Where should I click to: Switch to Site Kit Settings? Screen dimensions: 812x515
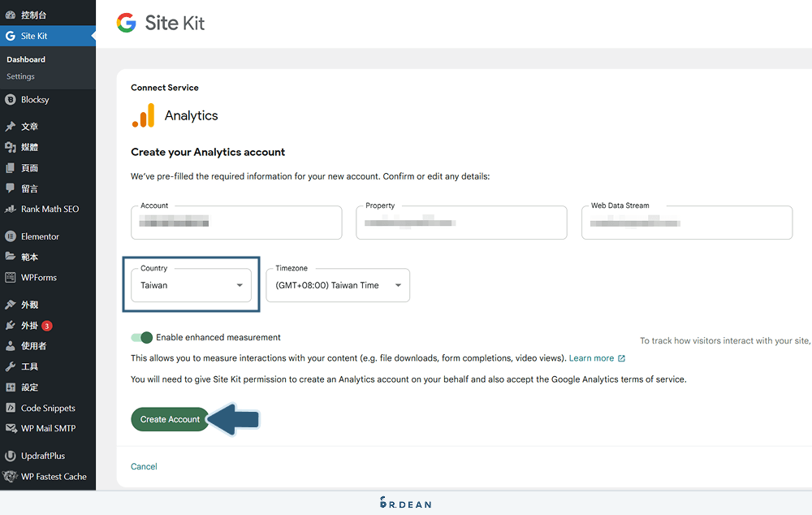point(20,76)
